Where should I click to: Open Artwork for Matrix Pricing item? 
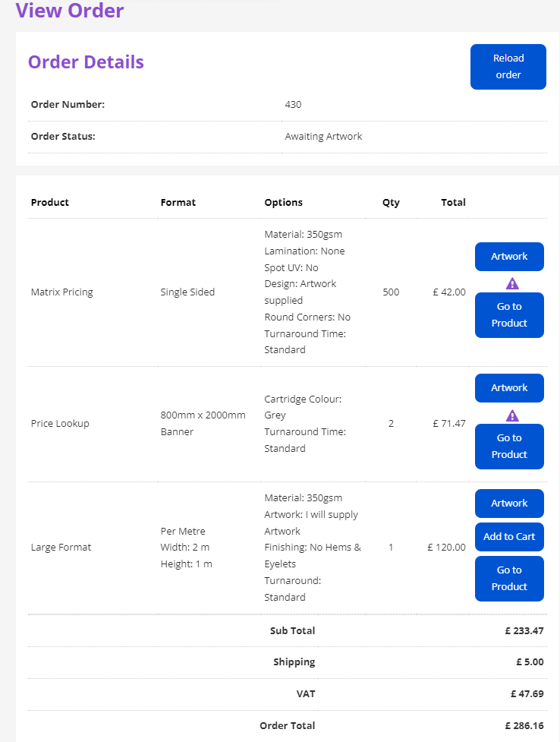pos(509,257)
